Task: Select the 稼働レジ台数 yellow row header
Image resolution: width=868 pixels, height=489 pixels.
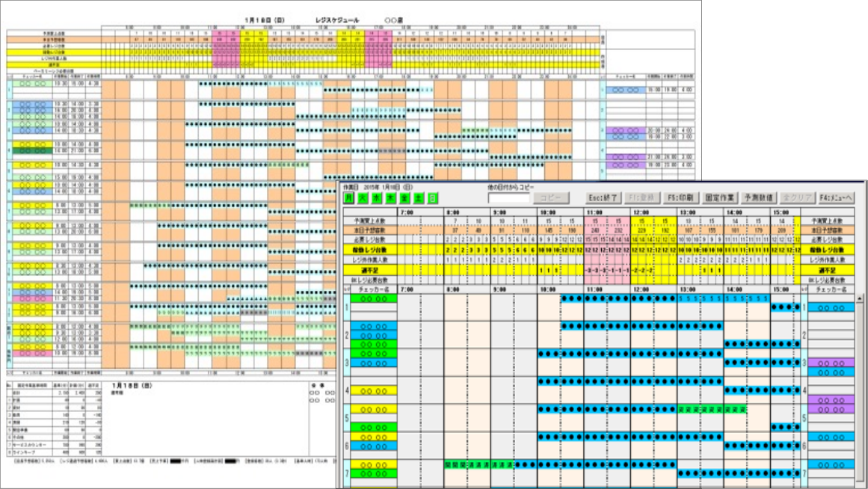Action: point(370,250)
